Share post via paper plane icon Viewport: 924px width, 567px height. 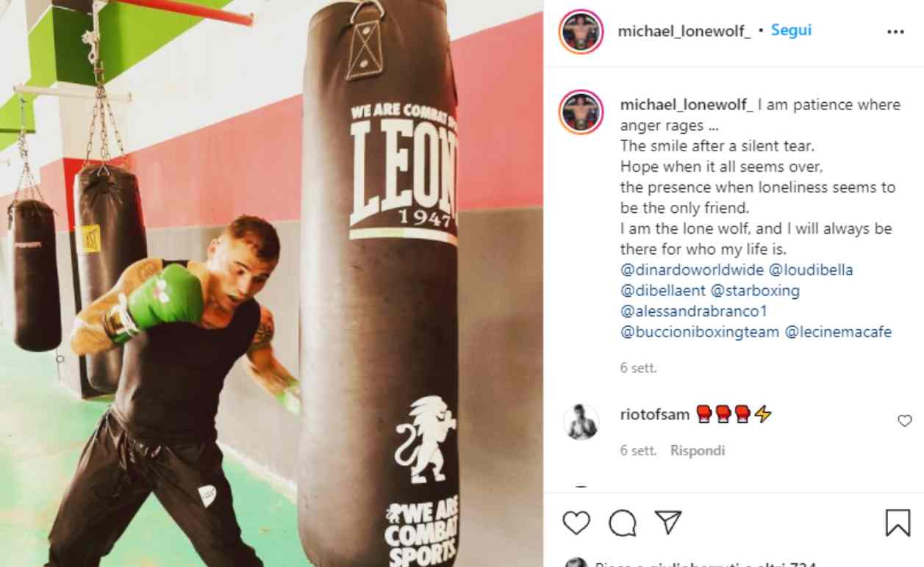click(668, 522)
